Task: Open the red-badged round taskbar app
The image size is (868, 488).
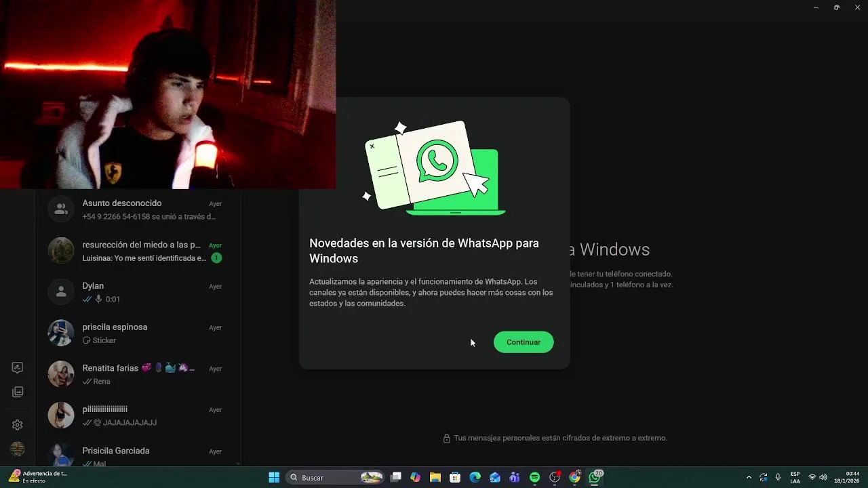Action: pos(555,478)
